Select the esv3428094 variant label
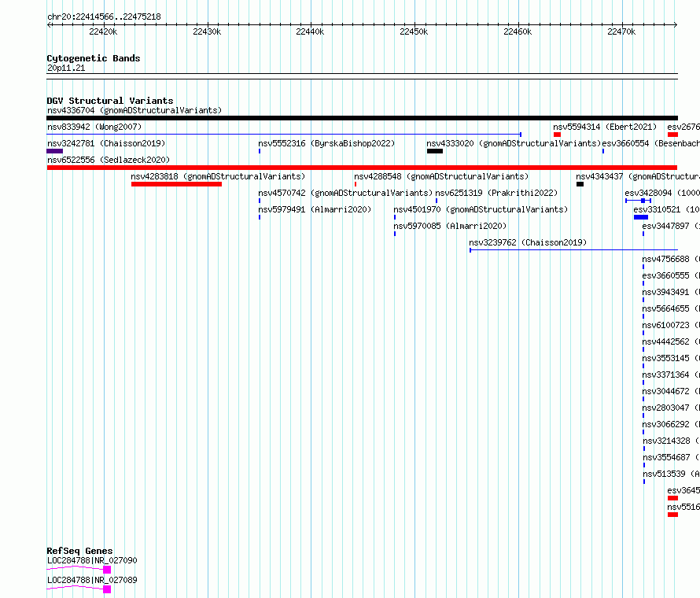Screen dimensions: 700x598 pyautogui.click(x=662, y=193)
